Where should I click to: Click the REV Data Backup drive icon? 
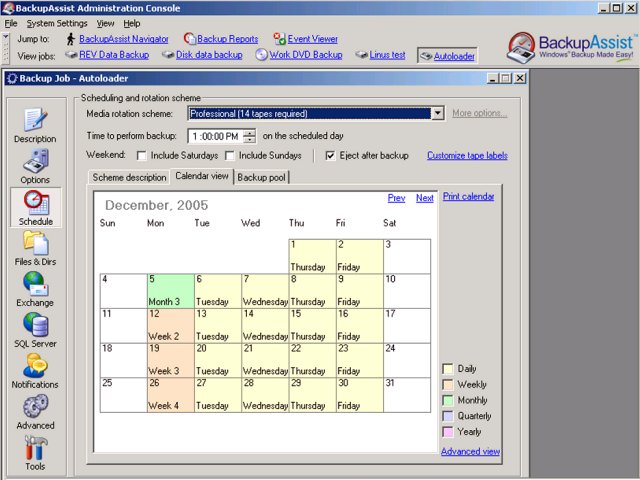coord(71,54)
